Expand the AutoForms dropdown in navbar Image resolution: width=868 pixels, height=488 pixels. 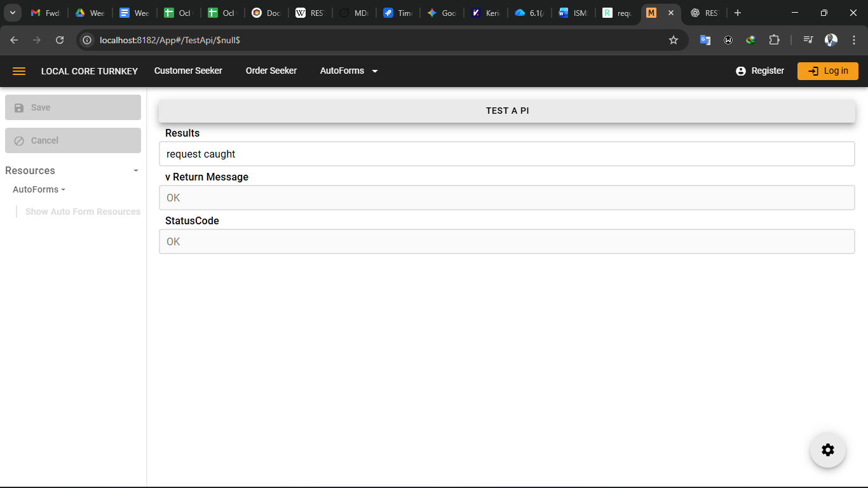click(349, 71)
